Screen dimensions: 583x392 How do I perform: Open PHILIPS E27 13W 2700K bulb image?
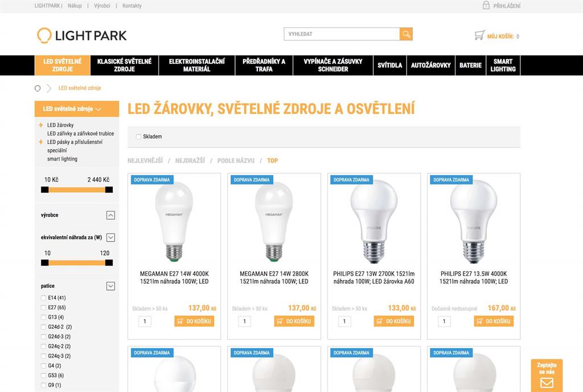pos(373,222)
